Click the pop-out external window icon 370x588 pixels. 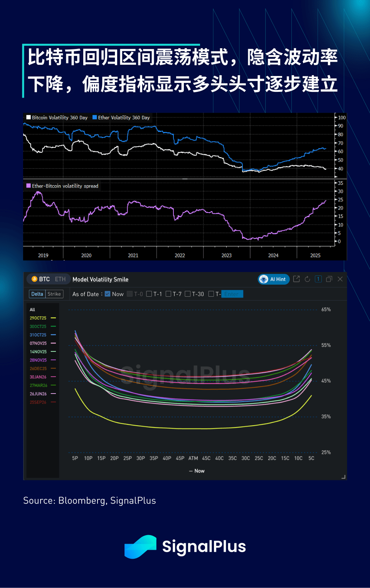pos(296,279)
